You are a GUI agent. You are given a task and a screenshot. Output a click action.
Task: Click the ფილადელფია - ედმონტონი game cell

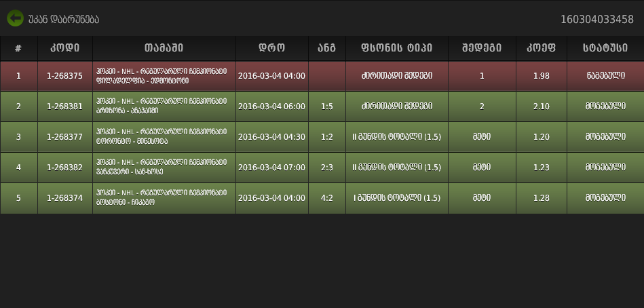[164, 76]
